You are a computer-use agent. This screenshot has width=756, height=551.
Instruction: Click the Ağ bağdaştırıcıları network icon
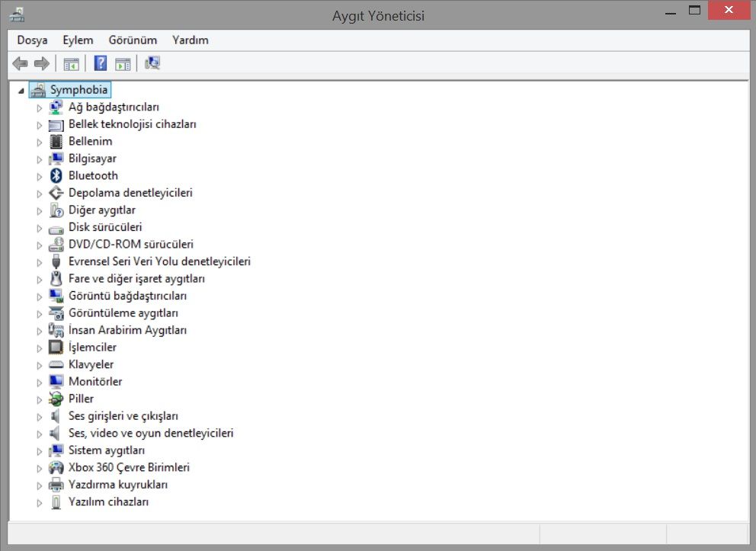pos(56,107)
